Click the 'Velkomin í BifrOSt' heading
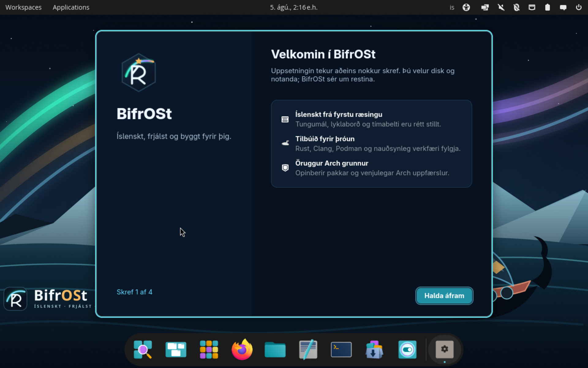588x368 pixels. [323, 54]
